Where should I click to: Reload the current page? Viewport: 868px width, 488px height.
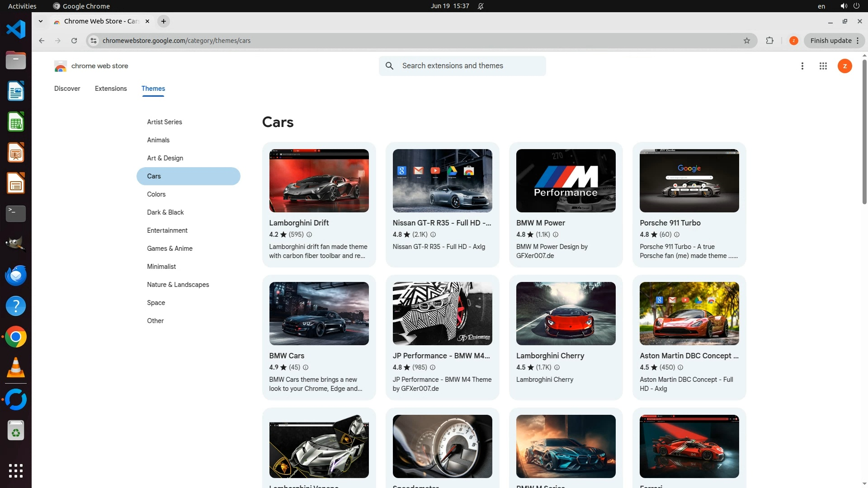74,41
